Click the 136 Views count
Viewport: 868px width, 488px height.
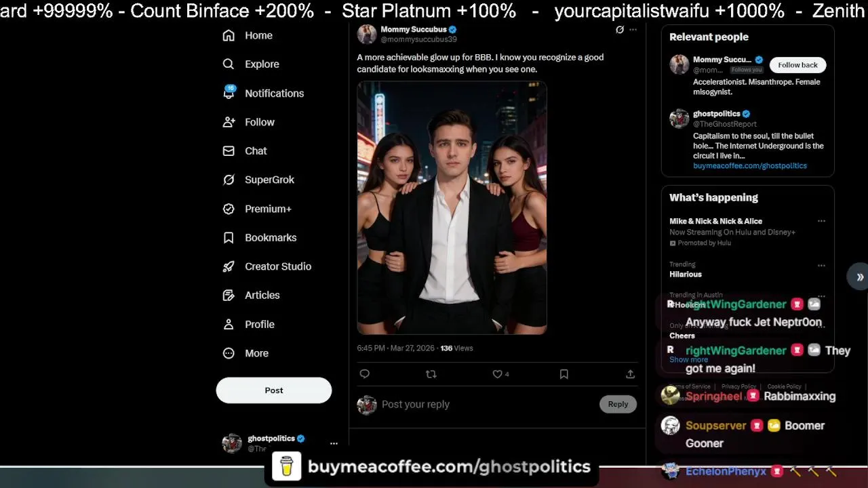456,348
